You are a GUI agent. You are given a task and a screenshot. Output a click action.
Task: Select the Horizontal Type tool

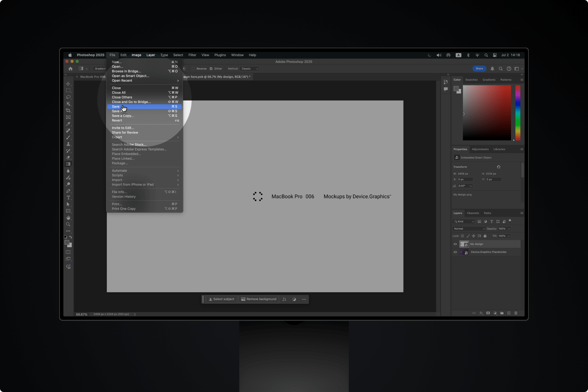pos(68,198)
